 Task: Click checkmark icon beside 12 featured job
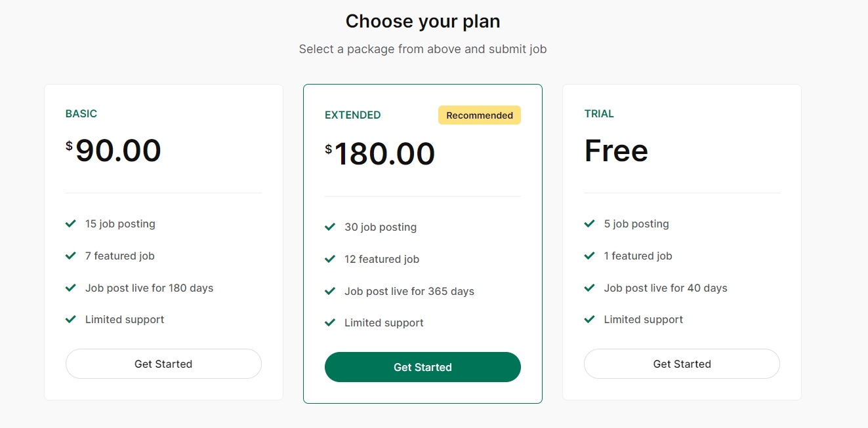click(330, 259)
